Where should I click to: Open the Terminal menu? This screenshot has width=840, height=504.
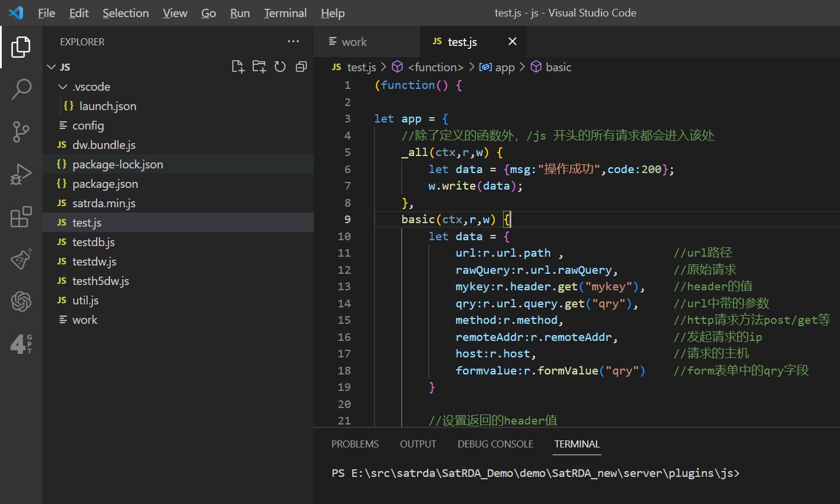click(x=285, y=13)
